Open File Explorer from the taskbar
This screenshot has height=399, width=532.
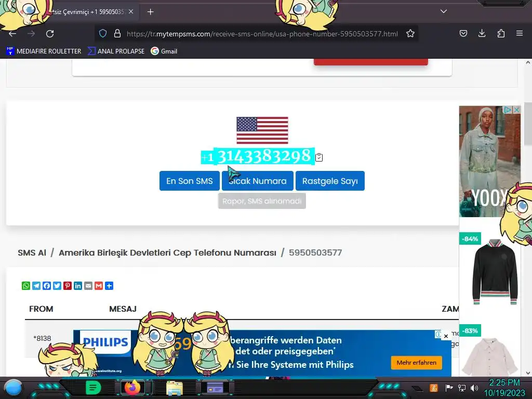tap(175, 388)
